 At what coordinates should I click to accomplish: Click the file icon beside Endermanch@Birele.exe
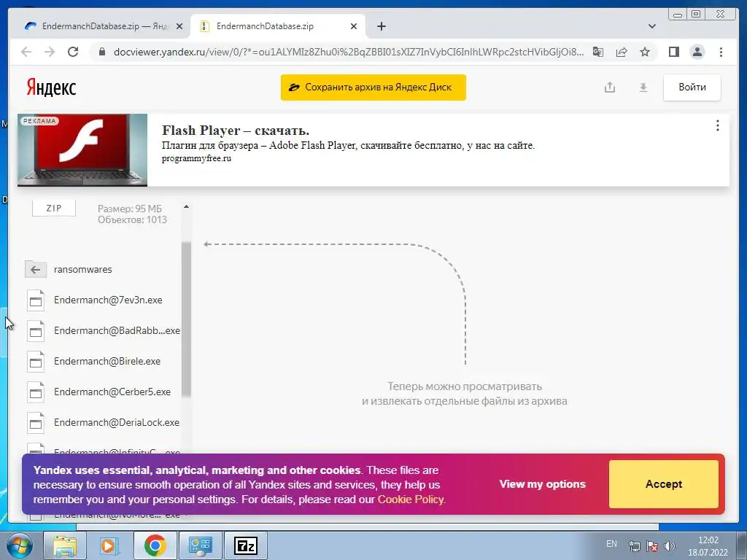click(x=36, y=362)
